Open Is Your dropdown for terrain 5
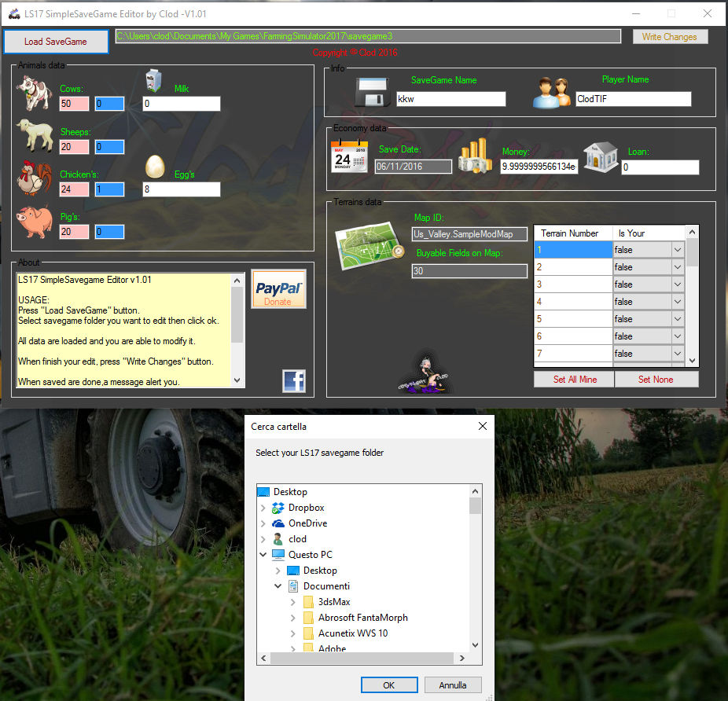The width and height of the screenshot is (728, 701). [678, 319]
